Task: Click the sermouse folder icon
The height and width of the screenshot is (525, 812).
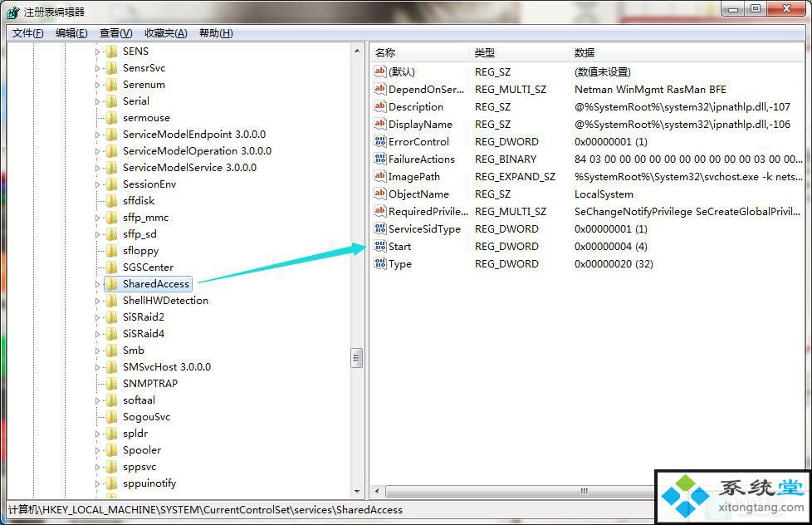Action: [112, 118]
